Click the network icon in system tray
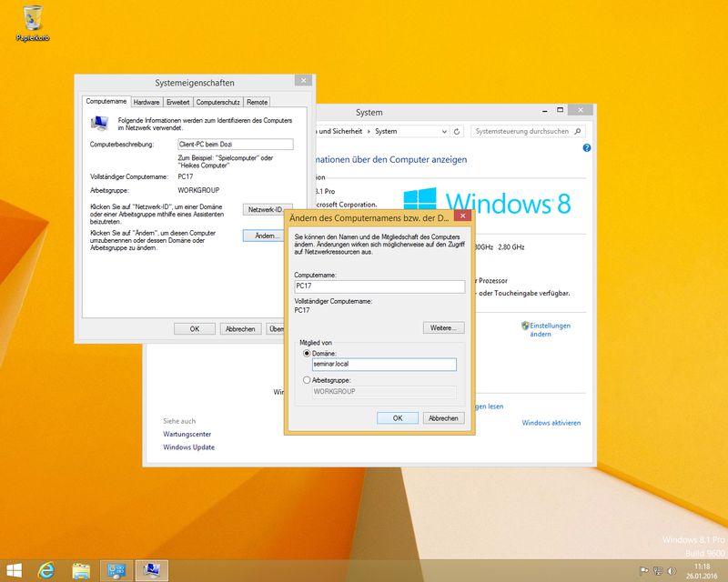This screenshot has height=582, width=728. pos(660,571)
